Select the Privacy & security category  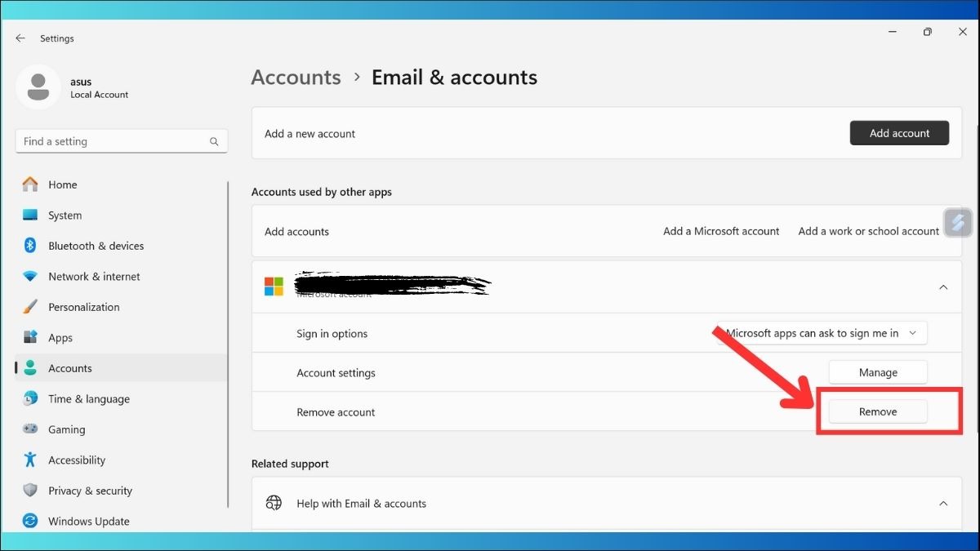(122, 491)
